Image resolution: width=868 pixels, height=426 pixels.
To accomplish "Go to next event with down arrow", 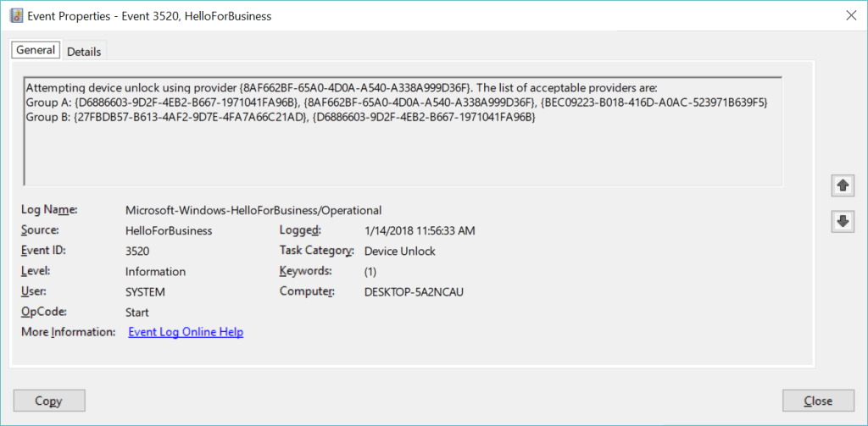I will coord(843,221).
